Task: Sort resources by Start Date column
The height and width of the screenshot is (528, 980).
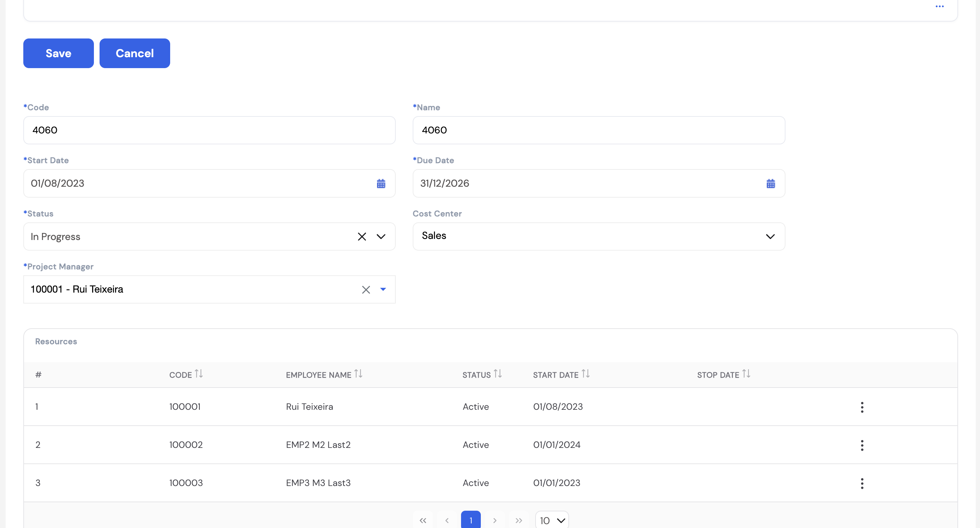Action: click(x=585, y=374)
